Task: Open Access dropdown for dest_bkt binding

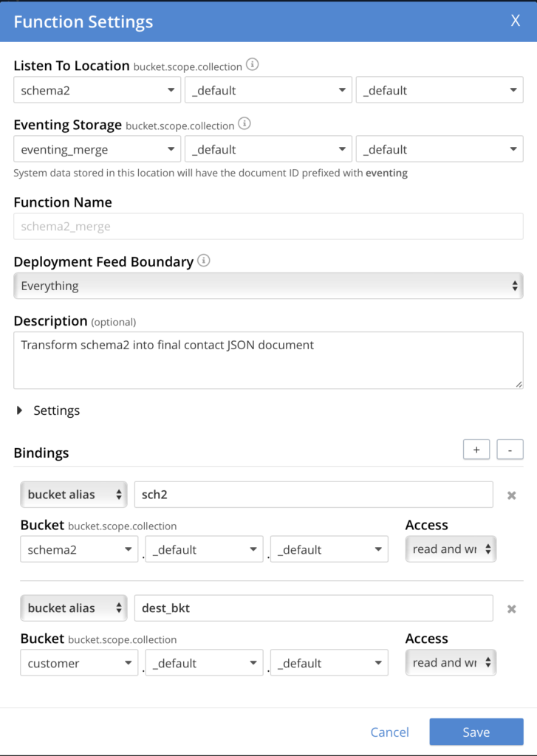Action: [451, 663]
